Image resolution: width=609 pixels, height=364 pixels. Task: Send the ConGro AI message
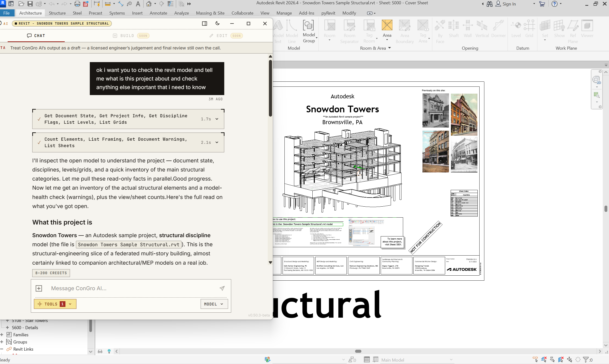(222, 288)
